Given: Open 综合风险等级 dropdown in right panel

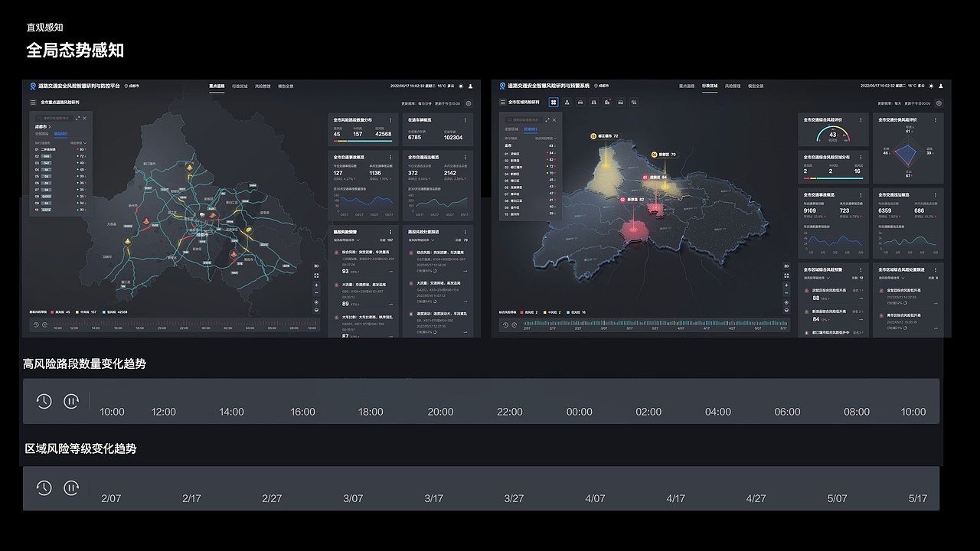Looking at the screenshot, I should click(546, 139).
